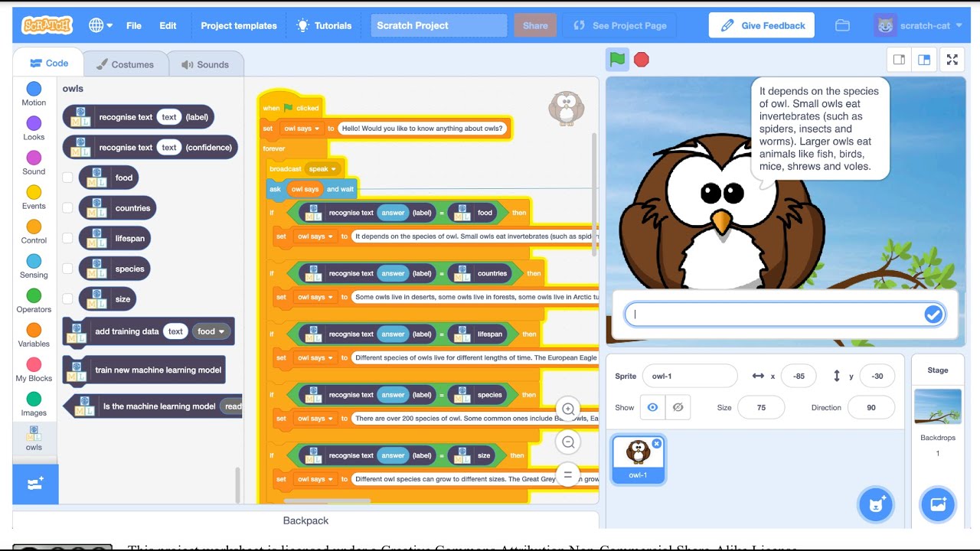Open the speak dropdown in broadcast block

[322, 169]
